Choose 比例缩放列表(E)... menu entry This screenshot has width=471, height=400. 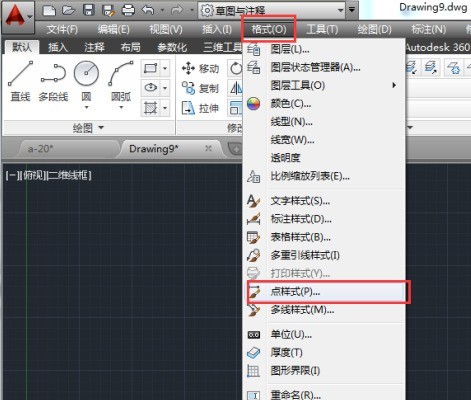click(323, 176)
